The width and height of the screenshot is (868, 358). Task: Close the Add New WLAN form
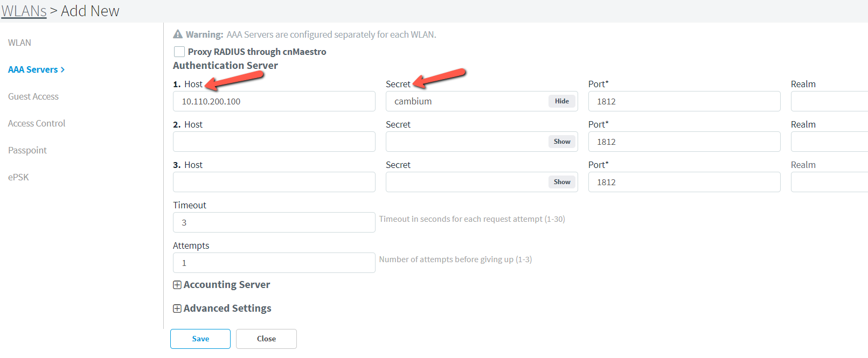tap(266, 339)
